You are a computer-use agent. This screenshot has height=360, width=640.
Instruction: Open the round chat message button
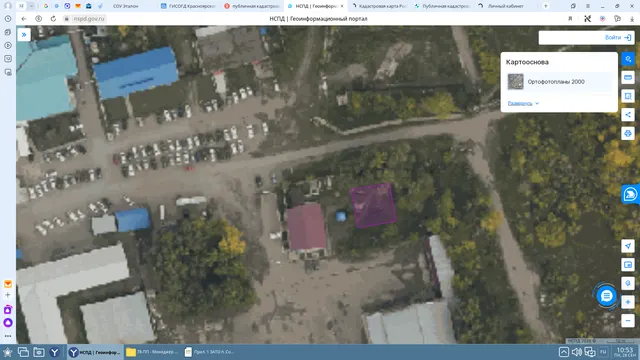pyautogui.click(x=606, y=296)
